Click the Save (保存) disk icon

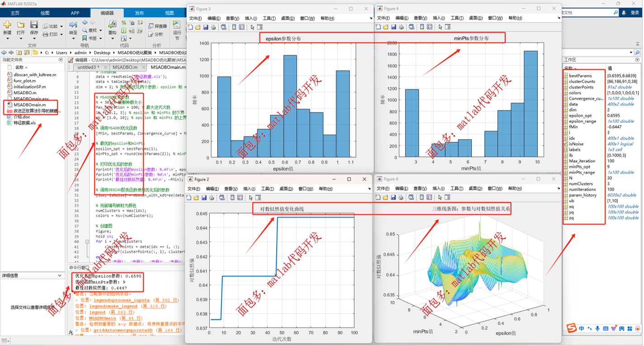(34, 24)
